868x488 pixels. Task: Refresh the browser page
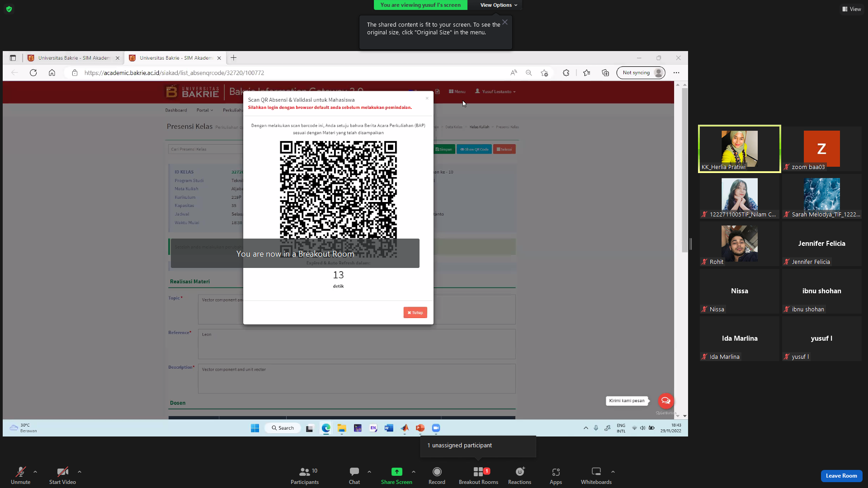click(x=33, y=73)
